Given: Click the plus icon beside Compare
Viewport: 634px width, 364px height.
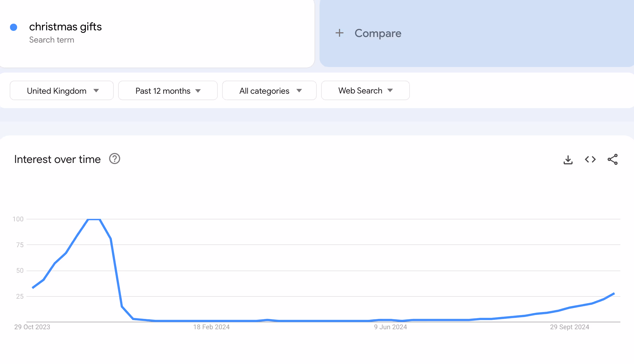Looking at the screenshot, I should (339, 33).
